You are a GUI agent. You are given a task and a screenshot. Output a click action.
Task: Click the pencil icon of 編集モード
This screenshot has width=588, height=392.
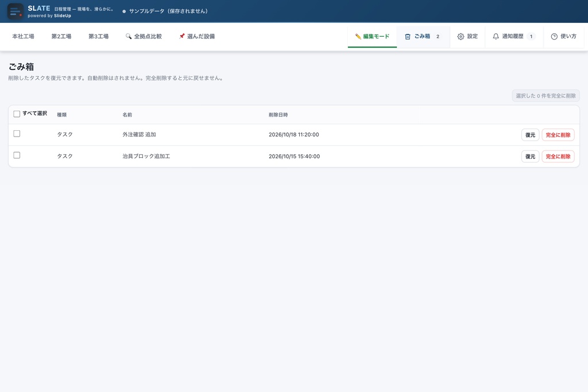(358, 36)
